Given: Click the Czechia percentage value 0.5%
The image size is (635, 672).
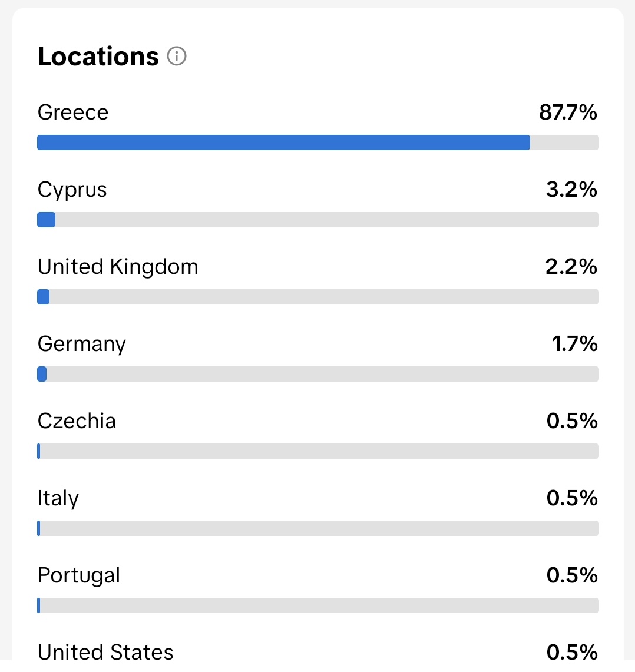Looking at the screenshot, I should point(571,421).
